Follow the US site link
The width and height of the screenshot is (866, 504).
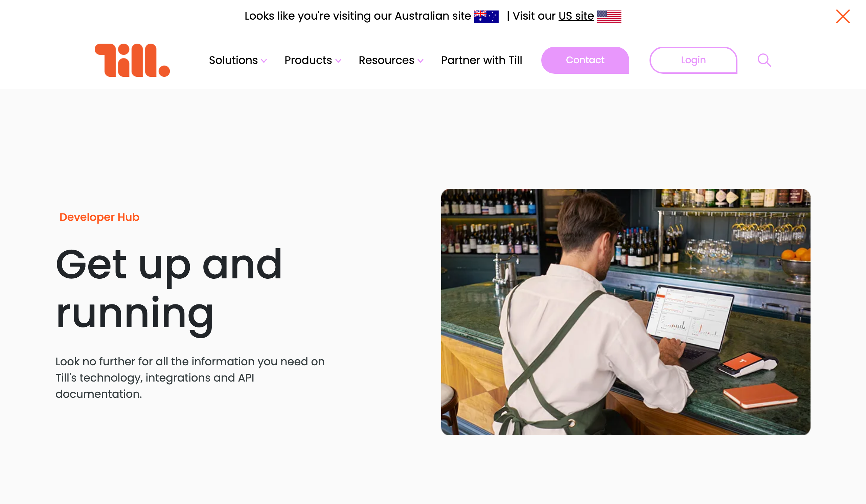(576, 16)
